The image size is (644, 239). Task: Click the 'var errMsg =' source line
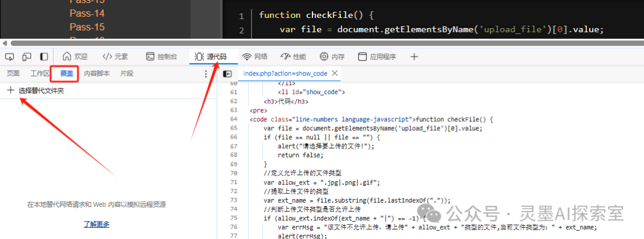point(438,228)
